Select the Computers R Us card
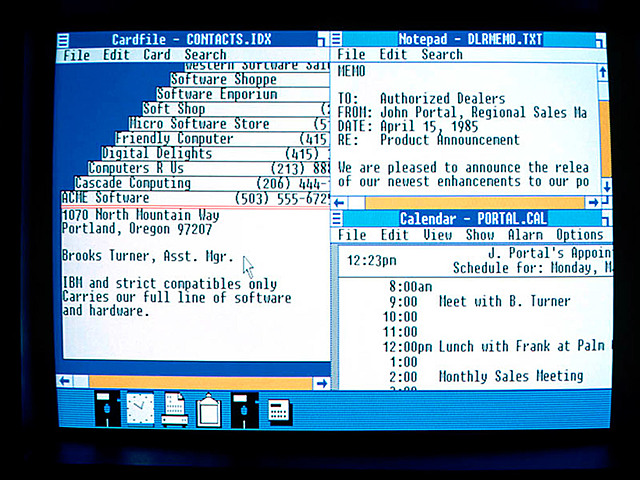Screen dimensions: 640x480 (209, 168)
